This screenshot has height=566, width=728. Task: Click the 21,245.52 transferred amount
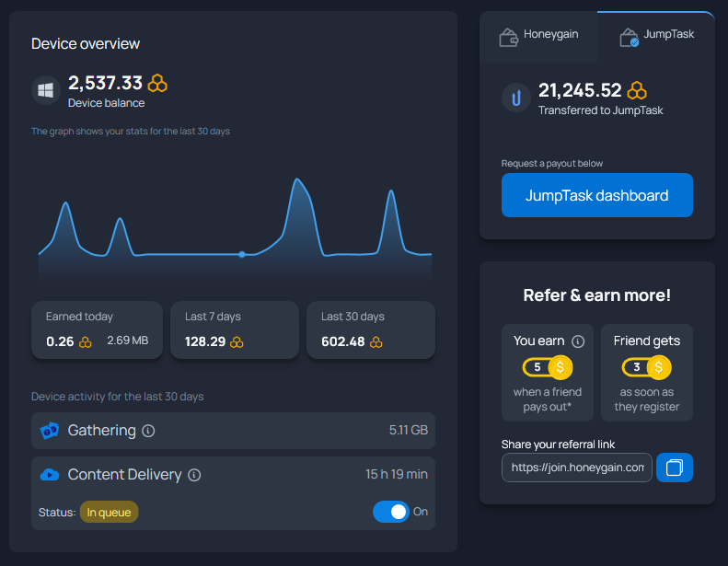580,90
